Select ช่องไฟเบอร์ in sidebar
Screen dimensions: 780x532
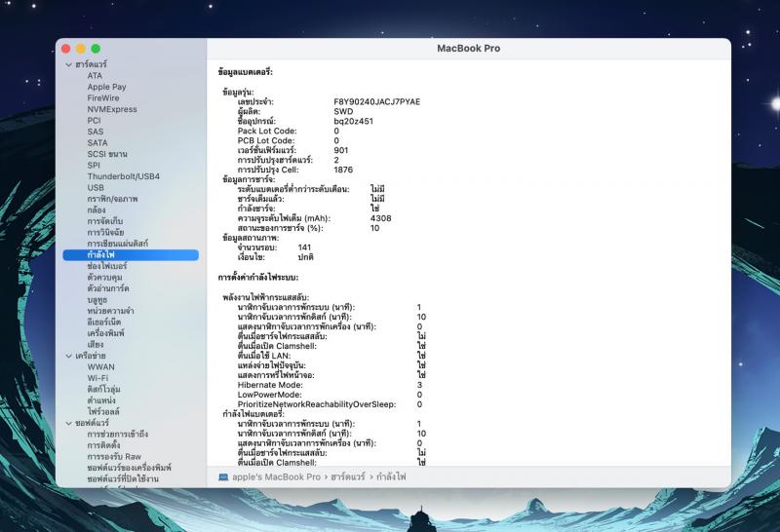pyautogui.click(x=107, y=266)
